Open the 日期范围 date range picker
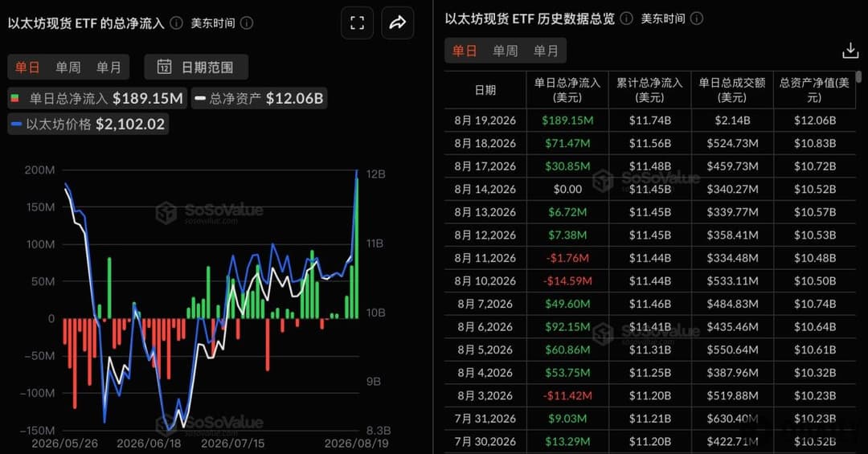Viewport: 868px width, 454px height. [196, 67]
